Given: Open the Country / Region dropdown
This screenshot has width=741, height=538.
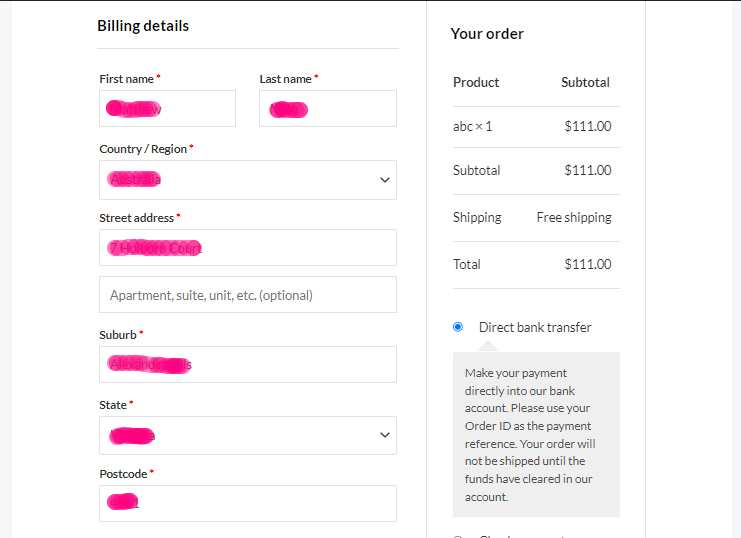Looking at the screenshot, I should click(x=247, y=180).
